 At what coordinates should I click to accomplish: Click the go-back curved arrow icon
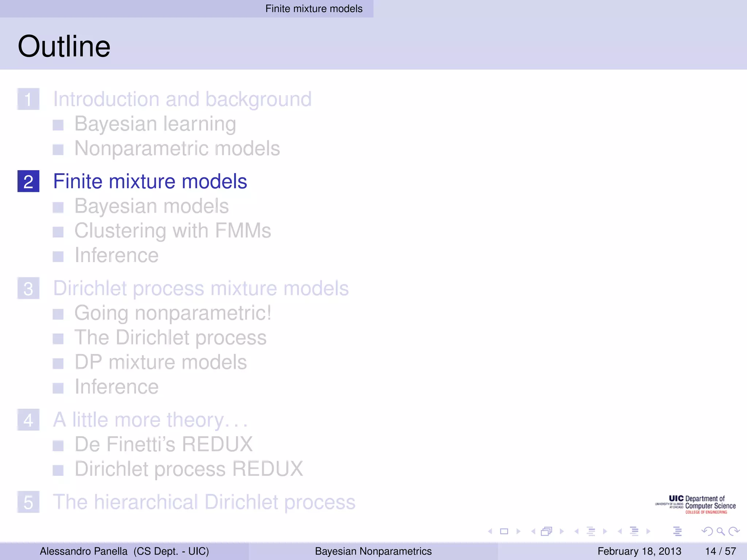(x=707, y=532)
